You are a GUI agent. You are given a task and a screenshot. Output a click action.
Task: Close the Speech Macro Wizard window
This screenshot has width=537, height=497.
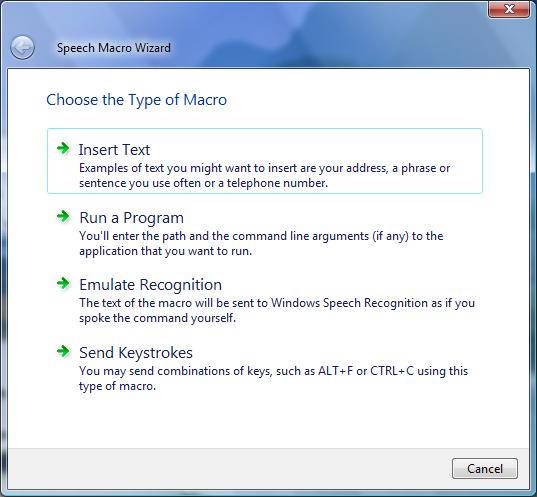(510, 9)
